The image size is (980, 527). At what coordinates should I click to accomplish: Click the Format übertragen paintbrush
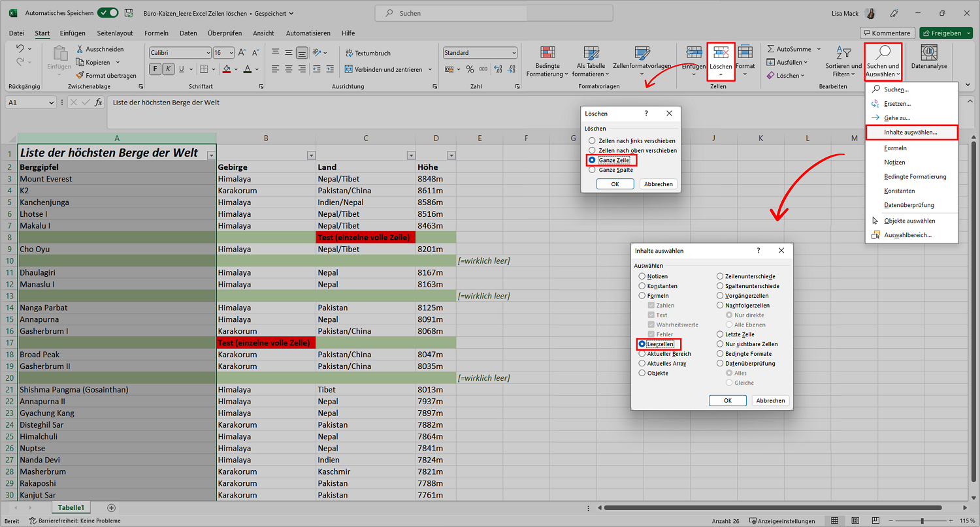point(81,75)
